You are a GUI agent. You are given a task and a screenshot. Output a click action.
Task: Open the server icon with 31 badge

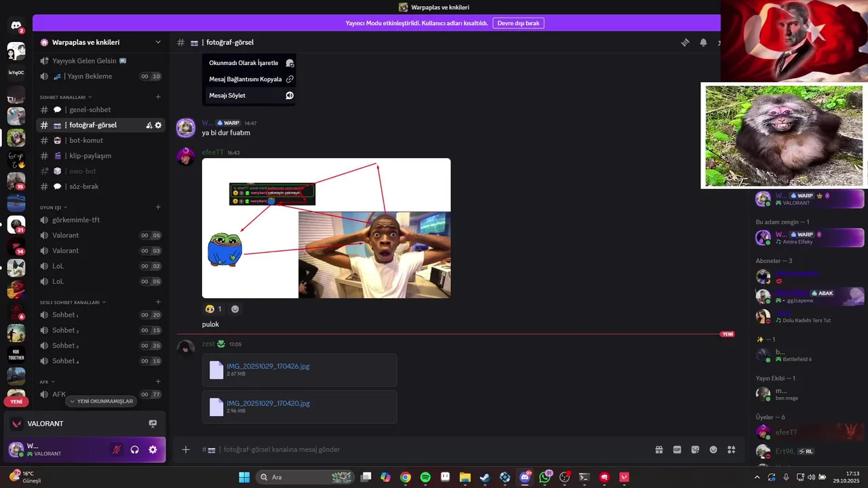16,224
